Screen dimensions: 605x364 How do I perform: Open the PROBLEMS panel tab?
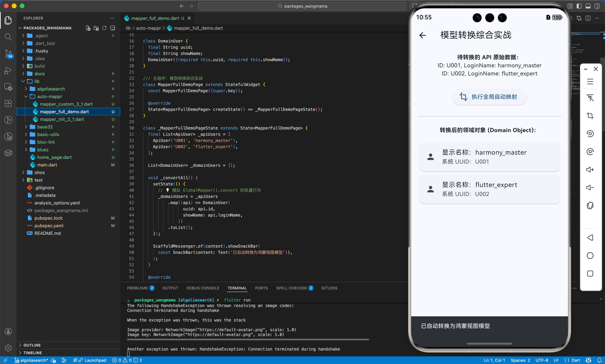click(137, 288)
